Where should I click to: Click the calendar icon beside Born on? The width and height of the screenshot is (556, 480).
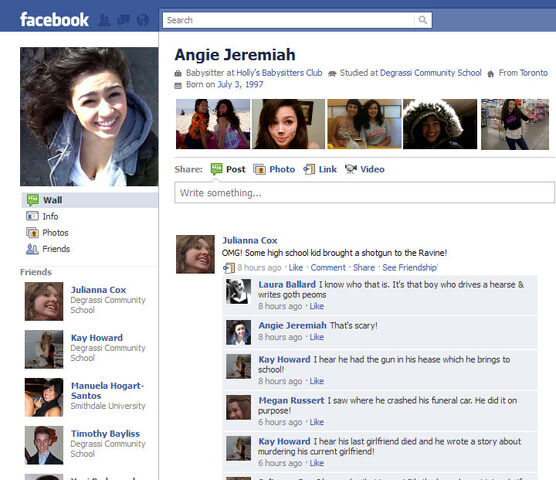(178, 85)
